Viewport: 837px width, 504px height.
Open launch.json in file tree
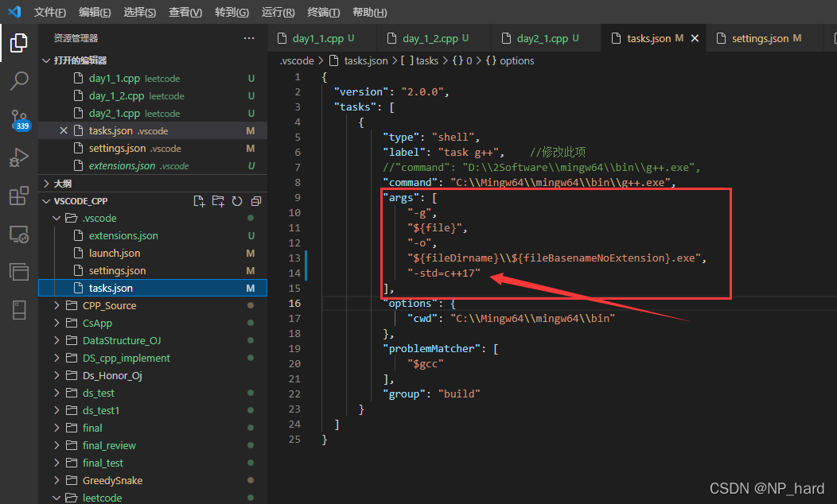coord(153,254)
